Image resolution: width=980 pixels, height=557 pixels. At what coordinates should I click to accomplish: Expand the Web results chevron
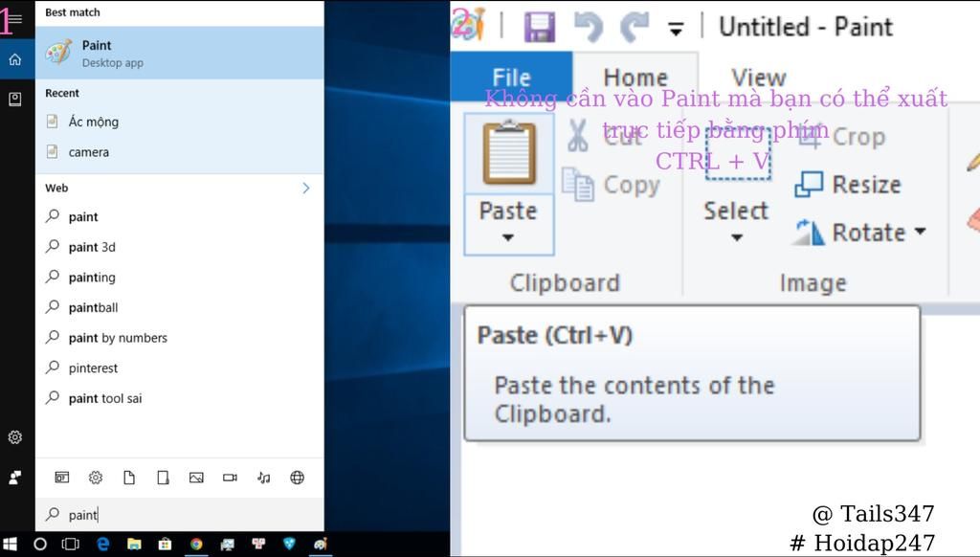pyautogui.click(x=305, y=189)
